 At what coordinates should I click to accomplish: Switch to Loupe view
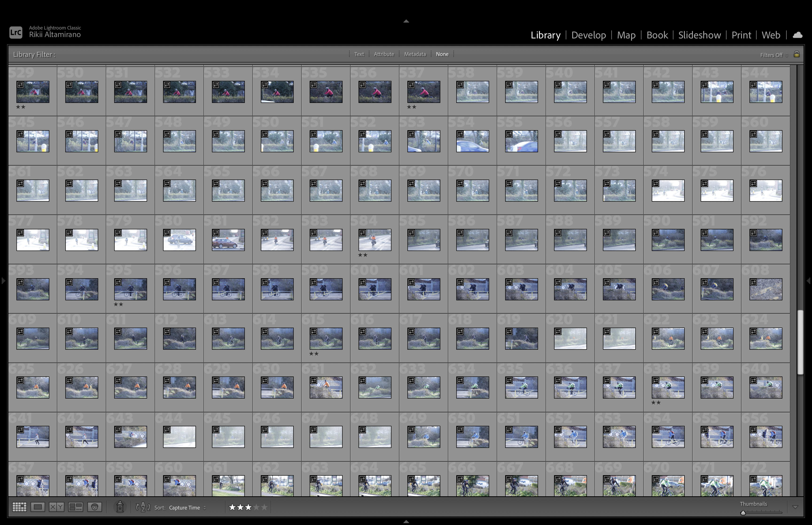(x=38, y=507)
